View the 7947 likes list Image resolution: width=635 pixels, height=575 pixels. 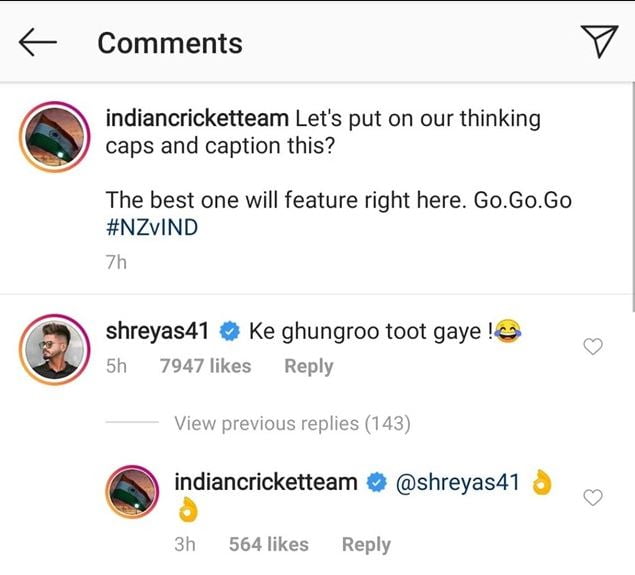tap(205, 366)
